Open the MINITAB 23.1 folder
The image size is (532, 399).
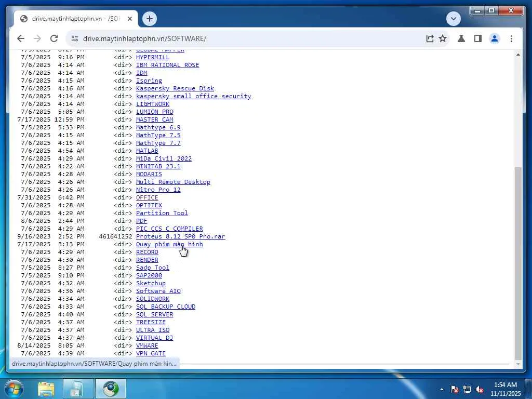coord(158,167)
